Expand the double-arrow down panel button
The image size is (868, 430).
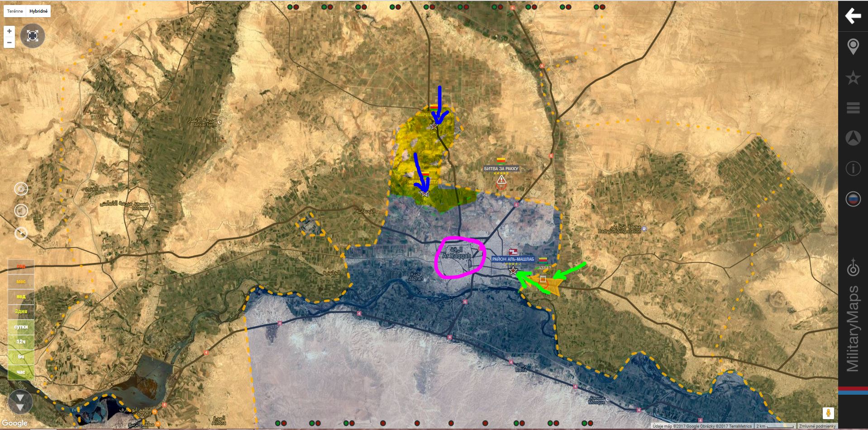pos(20,401)
